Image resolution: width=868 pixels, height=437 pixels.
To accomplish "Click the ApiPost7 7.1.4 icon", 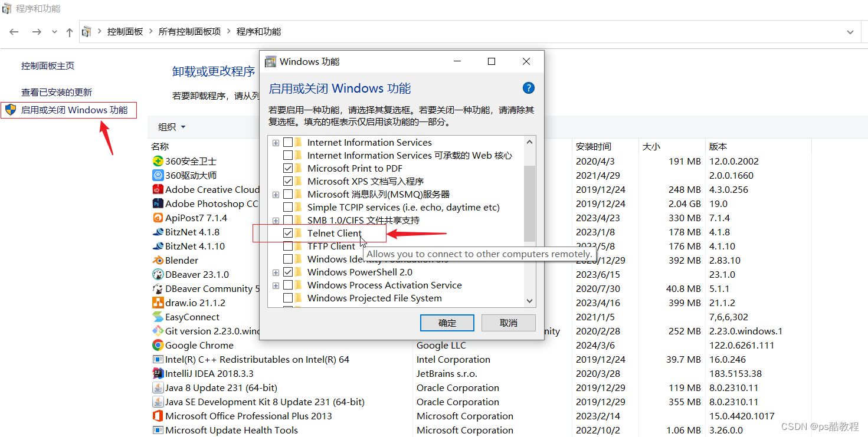I will tap(158, 218).
